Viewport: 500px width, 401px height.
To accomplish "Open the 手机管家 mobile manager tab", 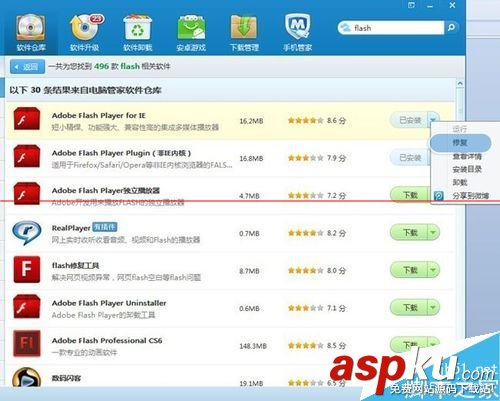I will [297, 33].
